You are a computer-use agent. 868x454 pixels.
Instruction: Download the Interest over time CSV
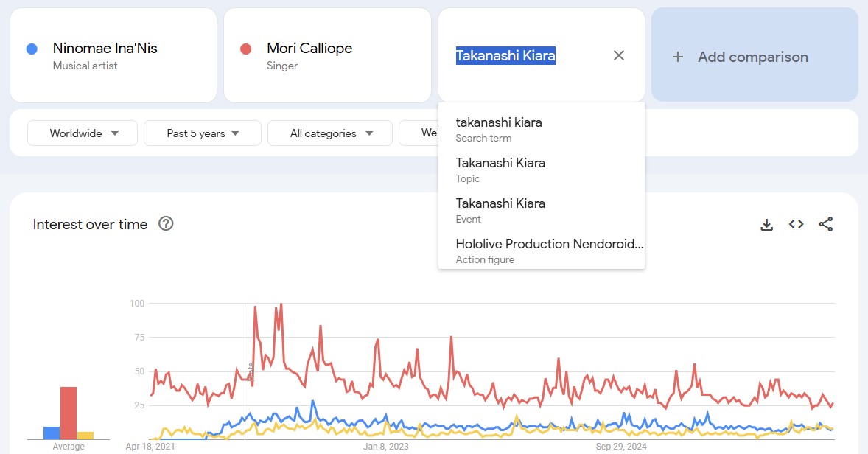(x=766, y=225)
